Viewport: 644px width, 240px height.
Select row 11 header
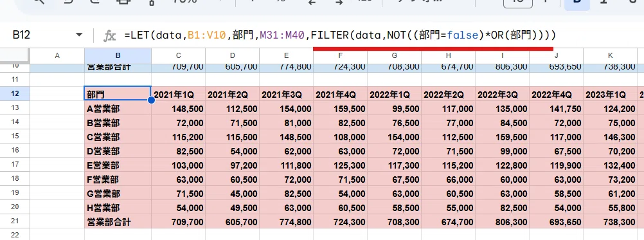tap(15, 79)
